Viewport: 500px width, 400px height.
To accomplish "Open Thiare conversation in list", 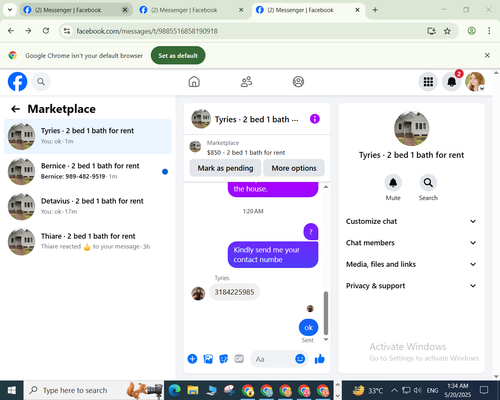I will tap(88, 241).
